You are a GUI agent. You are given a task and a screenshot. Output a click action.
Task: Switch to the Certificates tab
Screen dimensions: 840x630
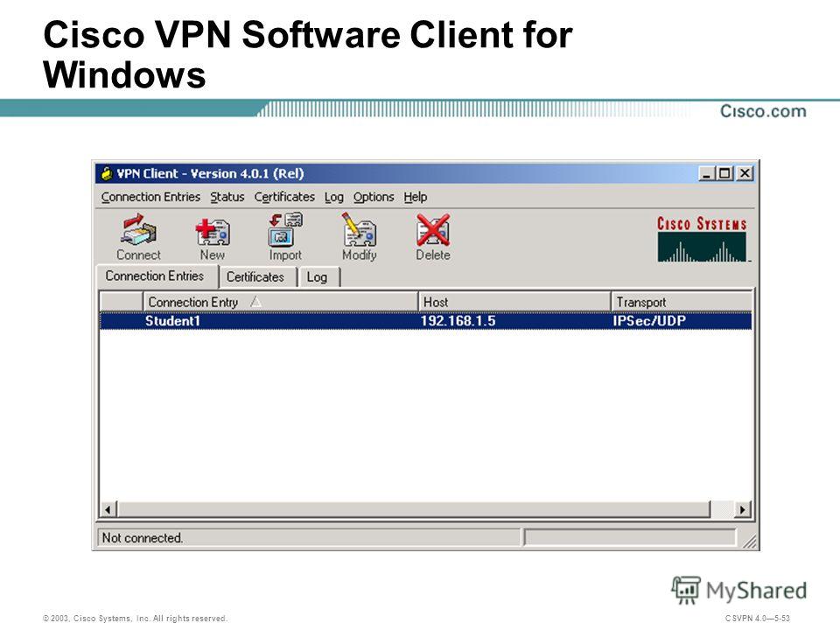pos(256,277)
